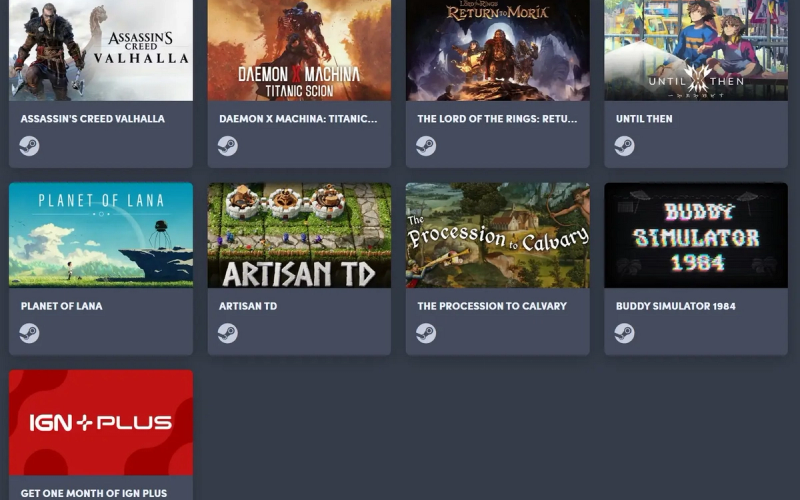Click Steam icon under Planet of Lana

pos(30,333)
